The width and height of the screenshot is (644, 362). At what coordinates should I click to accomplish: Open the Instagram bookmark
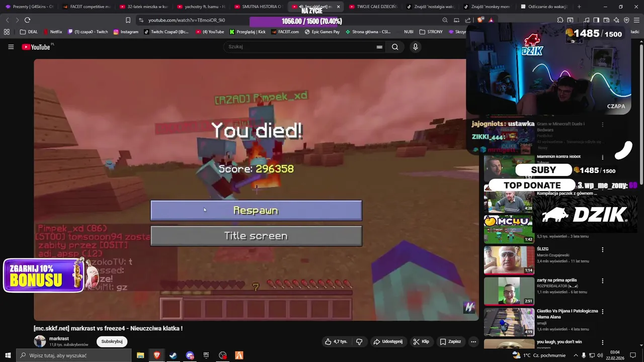tap(126, 32)
